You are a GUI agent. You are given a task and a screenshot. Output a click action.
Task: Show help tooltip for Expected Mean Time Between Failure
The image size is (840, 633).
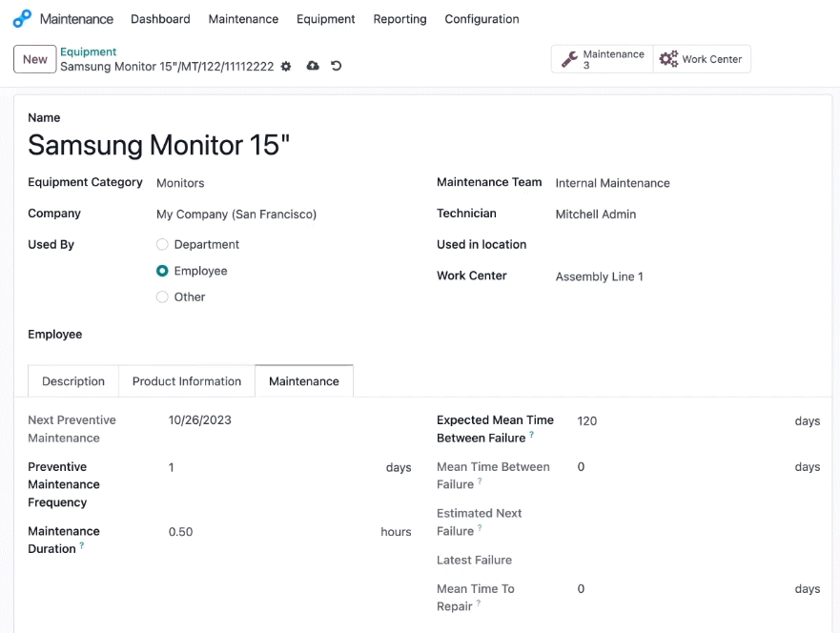[531, 435]
